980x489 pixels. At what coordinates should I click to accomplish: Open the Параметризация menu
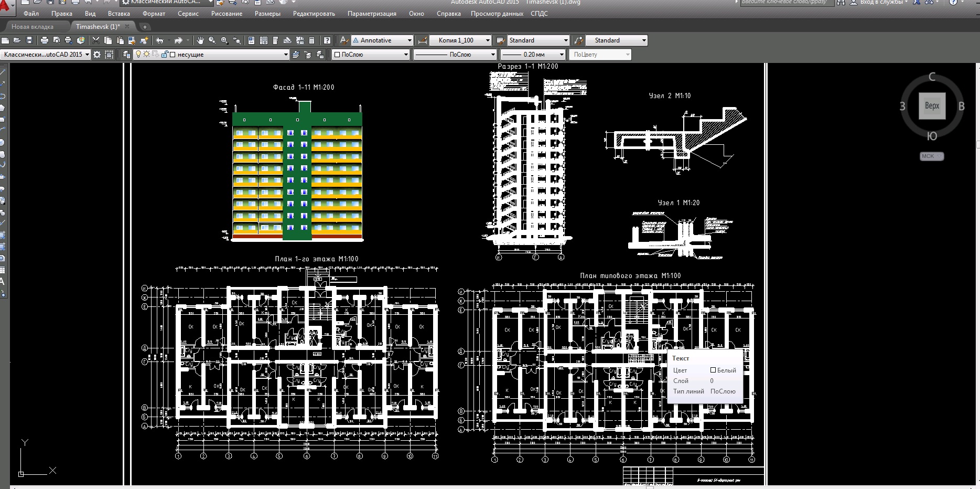tap(372, 14)
